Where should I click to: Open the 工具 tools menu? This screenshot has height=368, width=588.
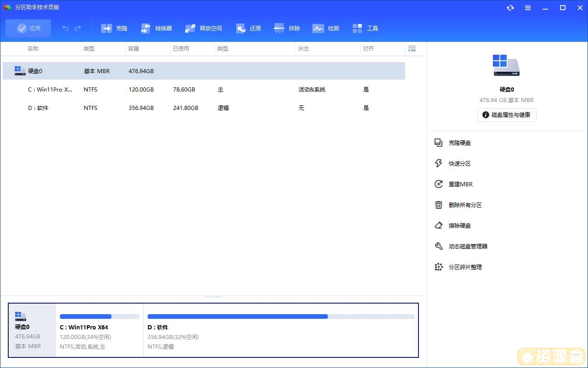click(x=366, y=29)
